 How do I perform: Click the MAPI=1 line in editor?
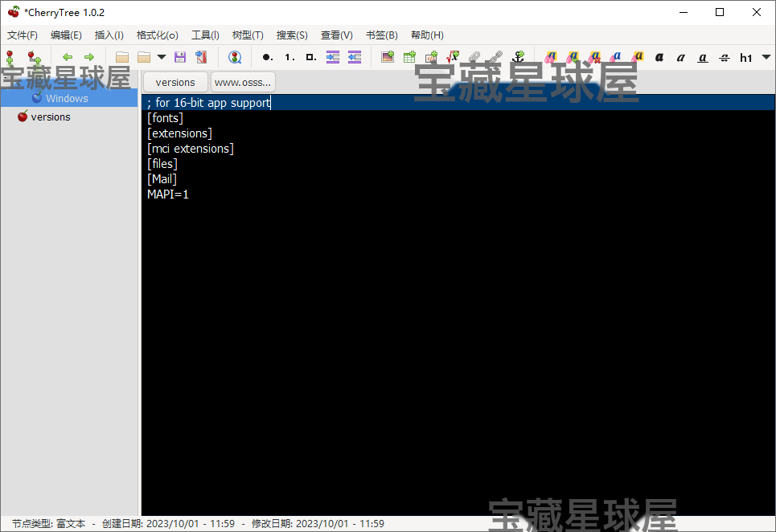[168, 194]
